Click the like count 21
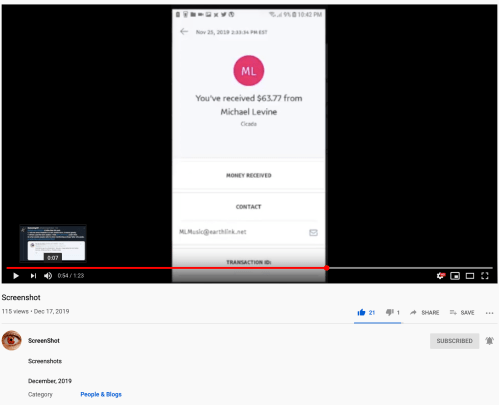Image resolution: width=499 pixels, height=405 pixels. (372, 313)
